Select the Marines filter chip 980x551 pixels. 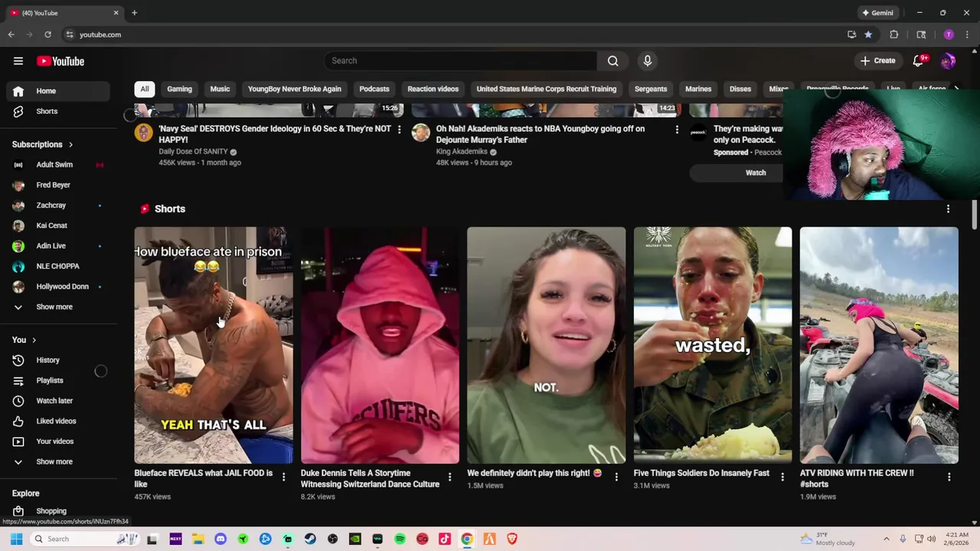(698, 89)
